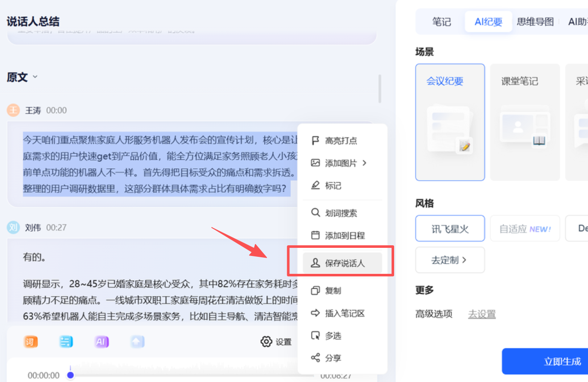Switch to the 笔记 tab

coord(441,22)
